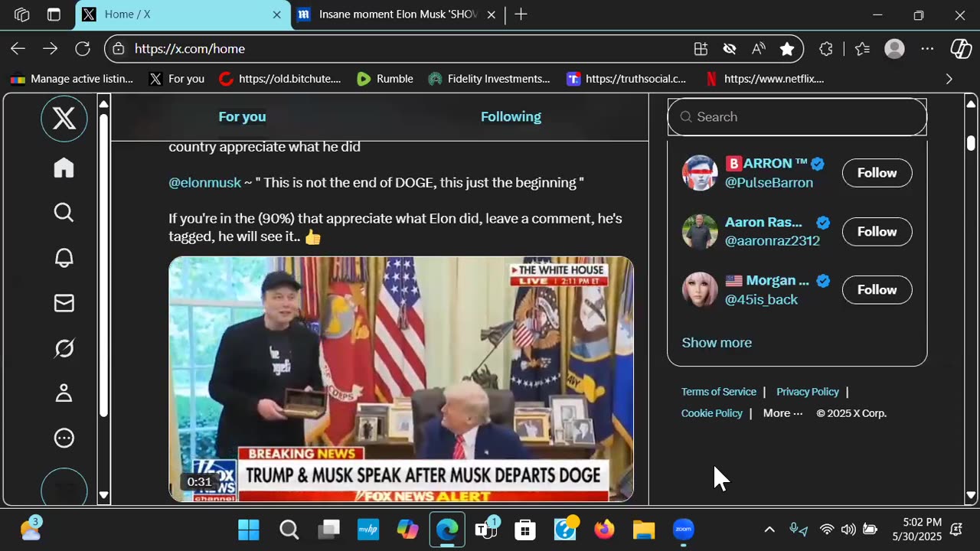Open browser Extensions puzzle icon
The height and width of the screenshot is (551, 980).
[x=826, y=49]
